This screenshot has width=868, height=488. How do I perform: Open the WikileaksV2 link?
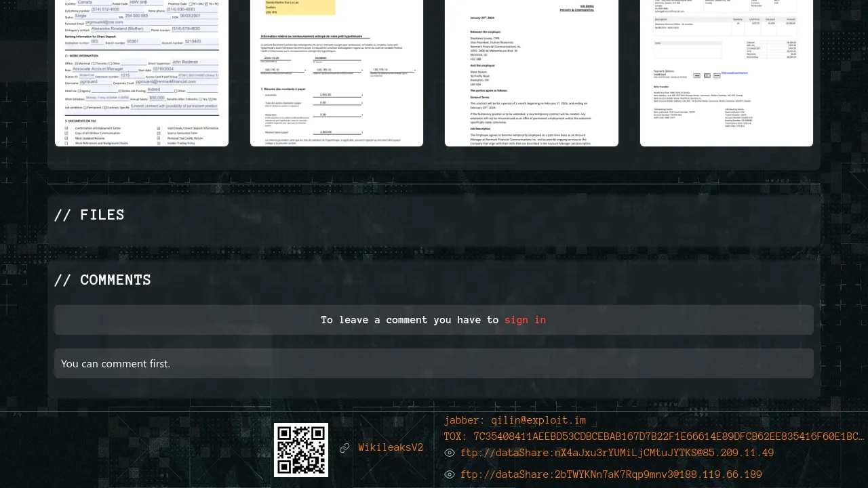click(x=391, y=448)
